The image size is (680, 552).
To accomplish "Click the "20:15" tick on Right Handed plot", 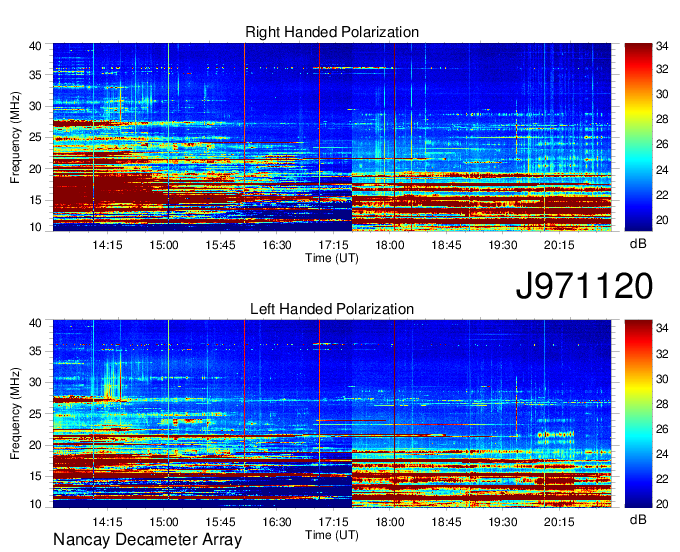I will point(559,245).
